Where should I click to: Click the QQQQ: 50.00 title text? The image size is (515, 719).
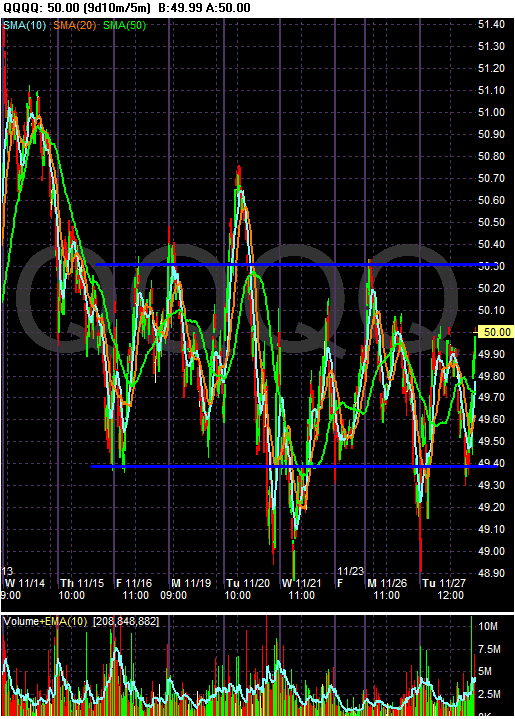40,8
